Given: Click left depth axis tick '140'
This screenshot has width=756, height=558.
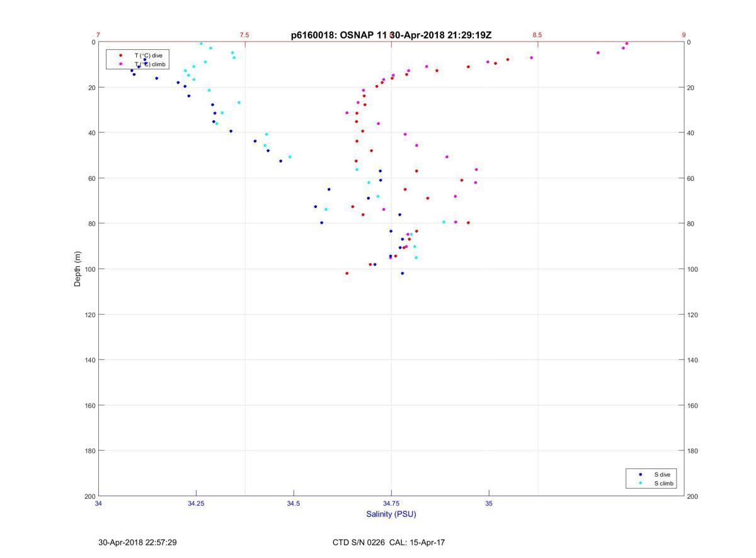Looking at the screenshot, I should coord(89,360).
